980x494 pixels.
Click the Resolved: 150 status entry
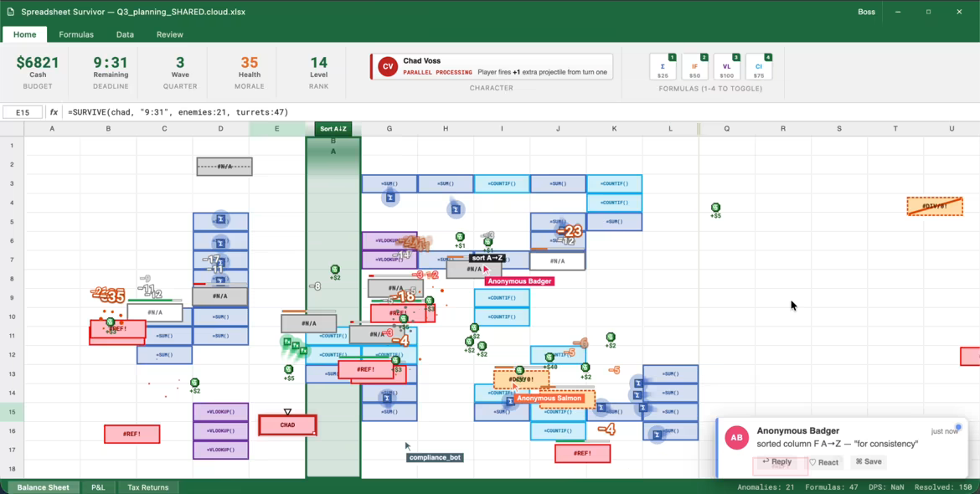943,487
